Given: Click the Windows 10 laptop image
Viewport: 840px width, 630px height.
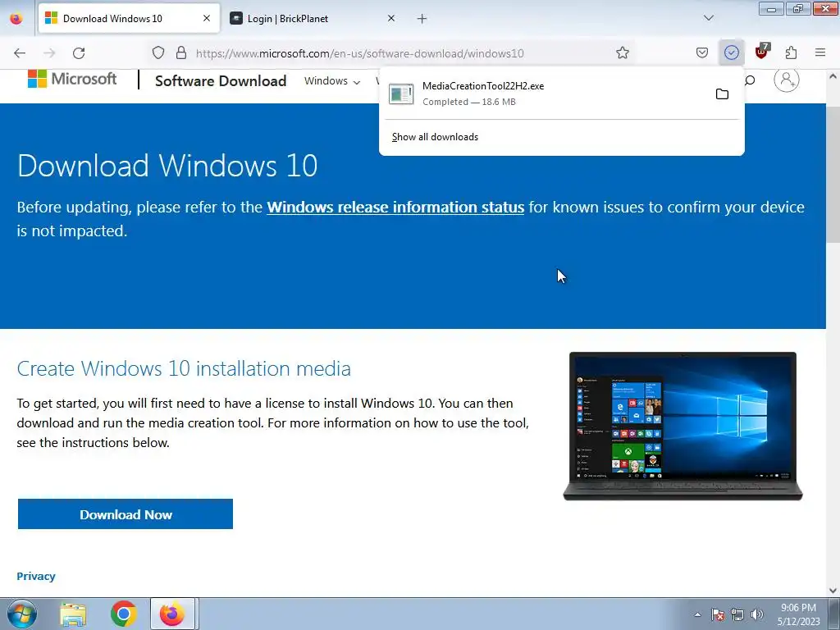Looking at the screenshot, I should [683, 427].
